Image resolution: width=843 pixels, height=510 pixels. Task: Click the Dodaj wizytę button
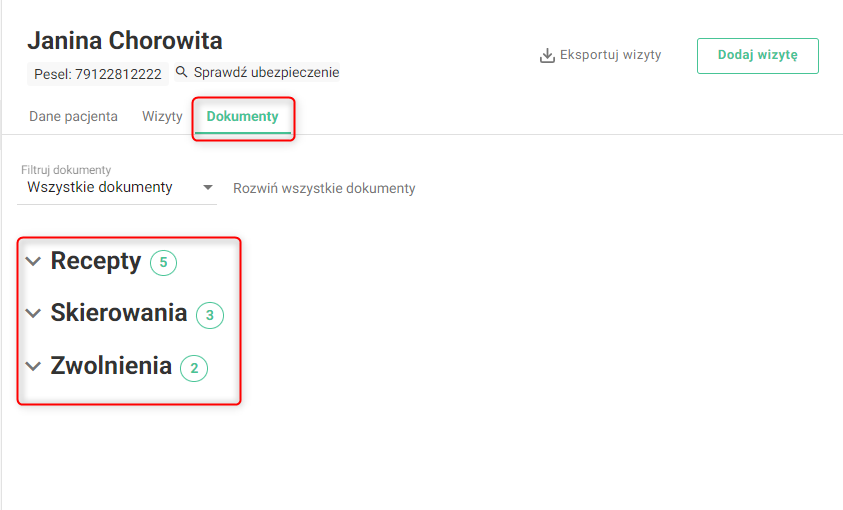tap(758, 55)
